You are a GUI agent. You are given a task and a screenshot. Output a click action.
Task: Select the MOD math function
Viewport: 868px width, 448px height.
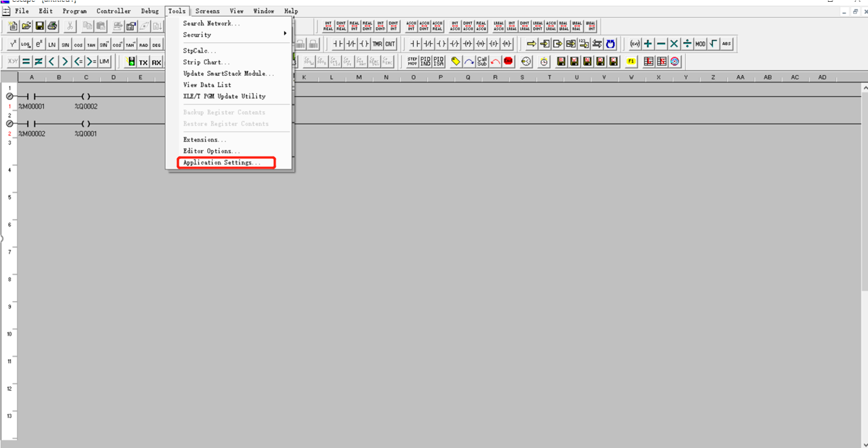(700, 44)
